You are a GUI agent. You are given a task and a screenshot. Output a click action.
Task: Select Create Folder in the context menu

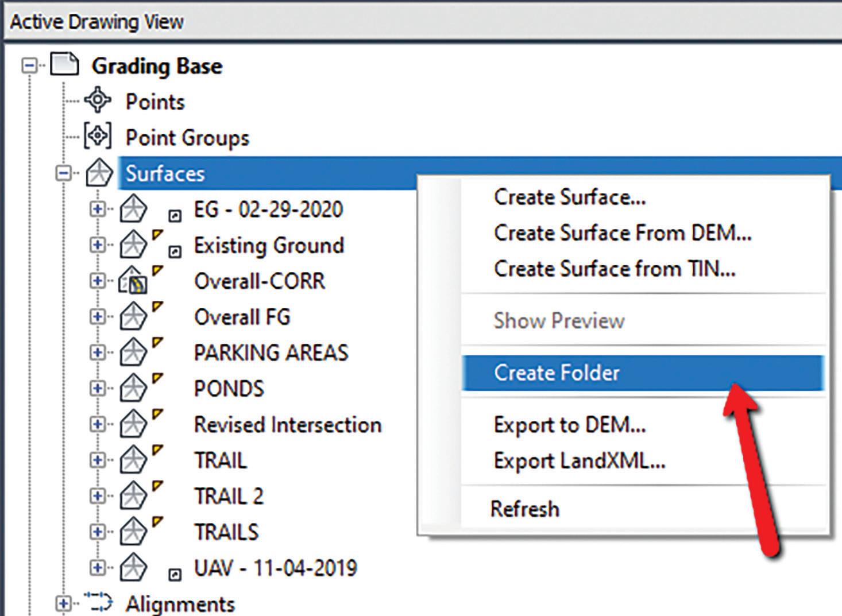[x=643, y=373]
